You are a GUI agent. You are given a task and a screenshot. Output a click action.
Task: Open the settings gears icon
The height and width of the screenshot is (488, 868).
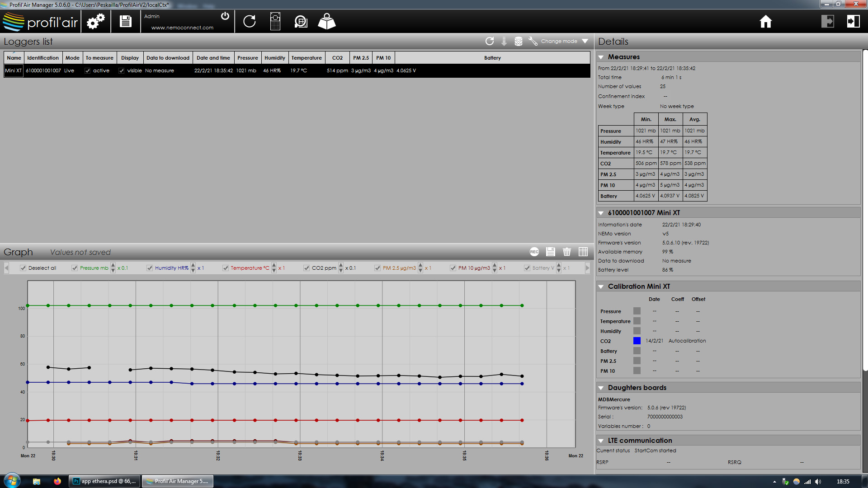pos(95,21)
